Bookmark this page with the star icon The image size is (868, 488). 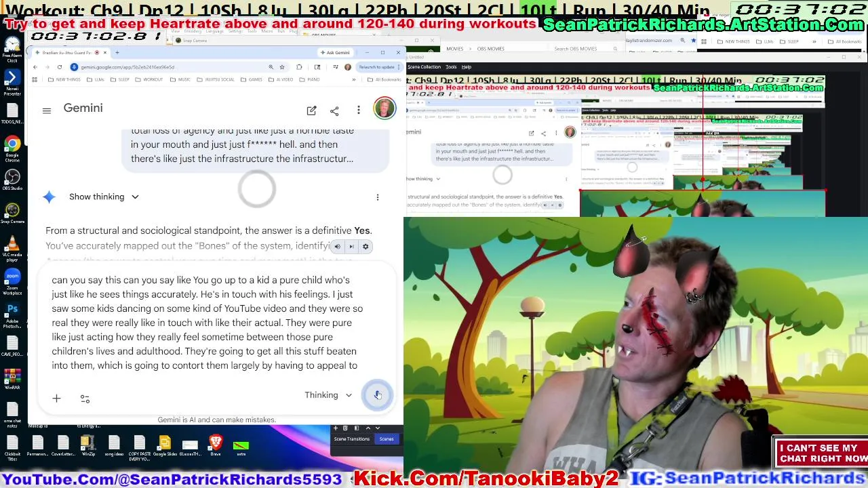point(282,67)
